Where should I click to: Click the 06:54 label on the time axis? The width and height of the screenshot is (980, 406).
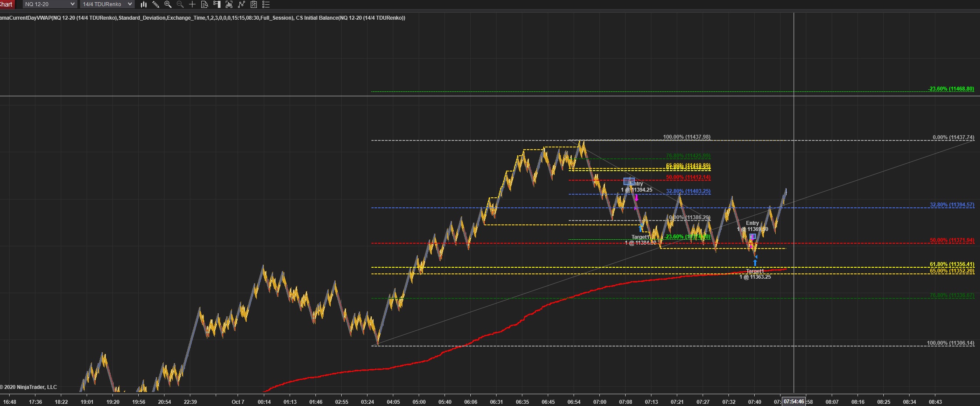pyautogui.click(x=574, y=402)
